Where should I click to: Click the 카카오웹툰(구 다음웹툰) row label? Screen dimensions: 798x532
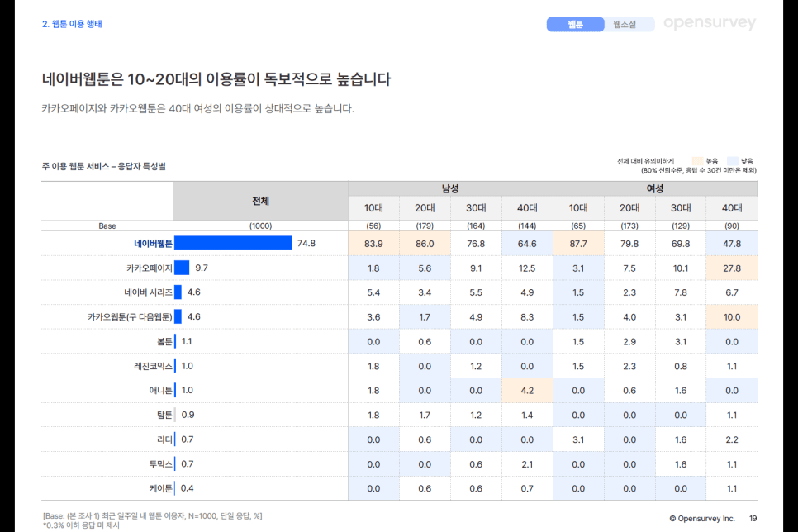pyautogui.click(x=130, y=316)
